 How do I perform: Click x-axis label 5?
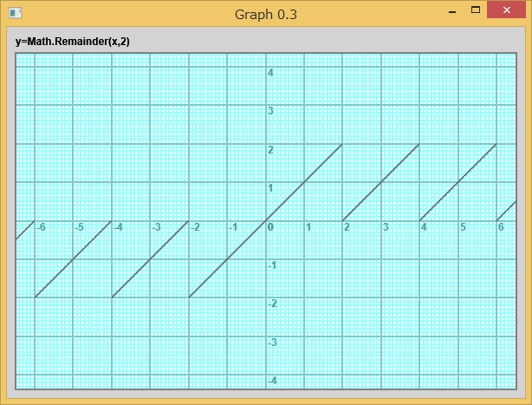[463, 227]
